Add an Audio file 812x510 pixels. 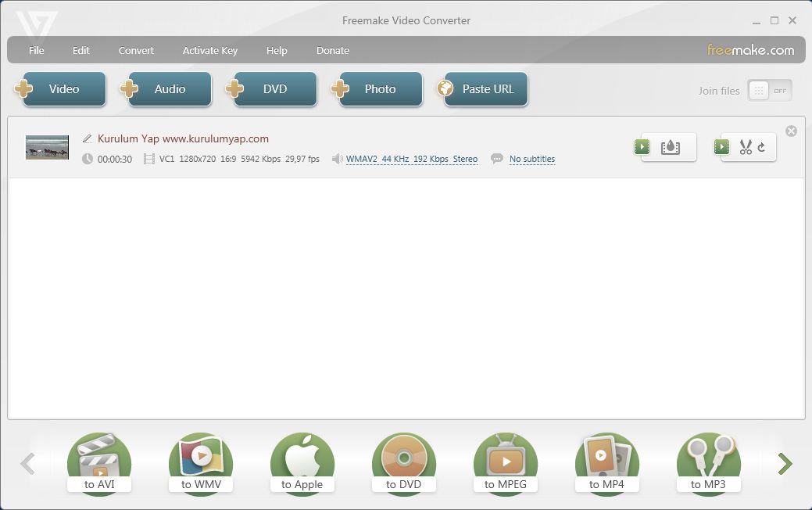[x=166, y=89]
